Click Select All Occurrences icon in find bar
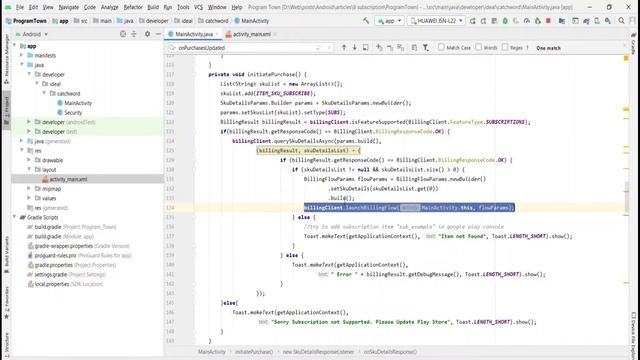The height and width of the screenshot is (360, 640). click(x=400, y=48)
